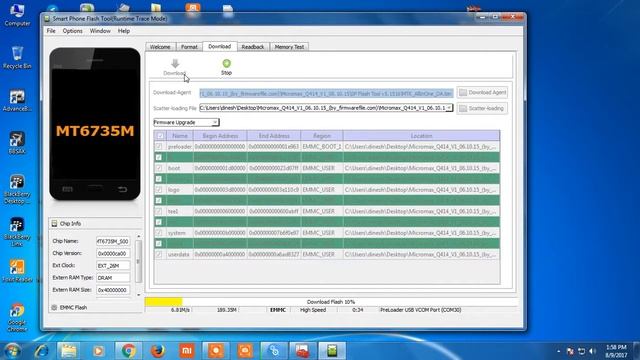Select the BlackBerry Link desktop icon
This screenshot has height=360, width=640.
click(17, 232)
